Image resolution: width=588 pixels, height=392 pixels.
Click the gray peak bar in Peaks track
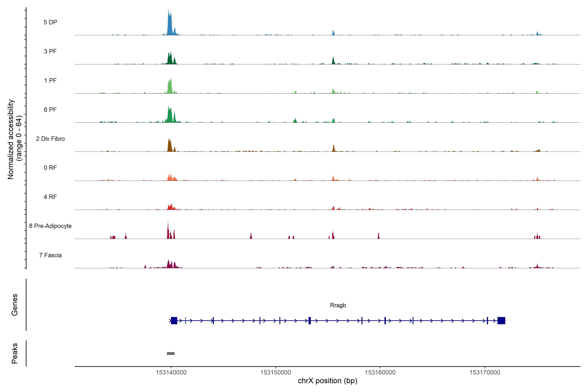(171, 353)
